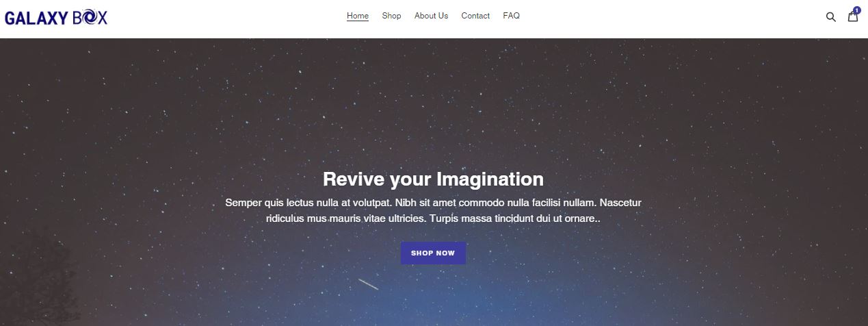Open the About Us page

(x=431, y=16)
